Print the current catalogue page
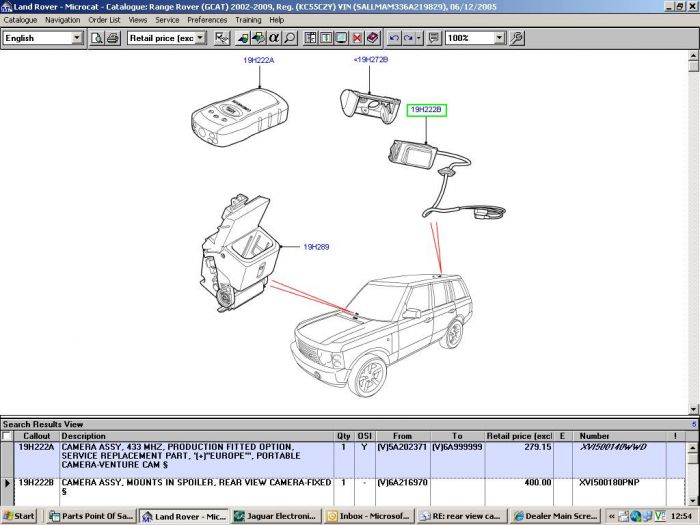The height and width of the screenshot is (525, 700). click(x=112, y=38)
